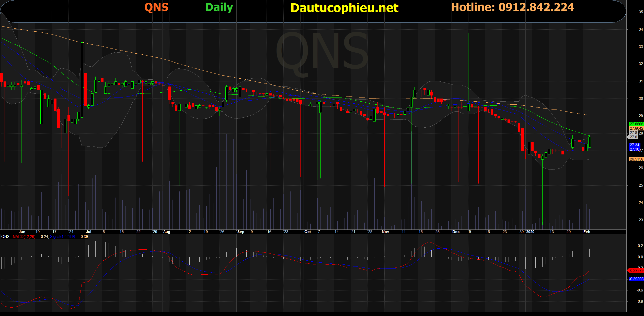Screen dimensions: 644x316
Task: Click the 0.2 level on MACD axis
Action: (640, 246)
